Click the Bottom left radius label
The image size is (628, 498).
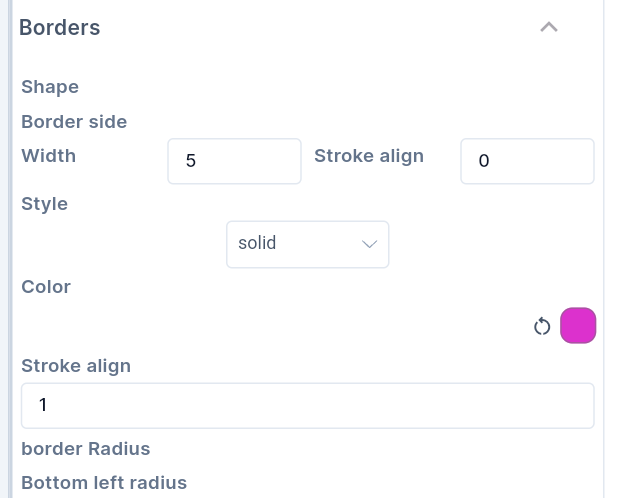tap(104, 483)
